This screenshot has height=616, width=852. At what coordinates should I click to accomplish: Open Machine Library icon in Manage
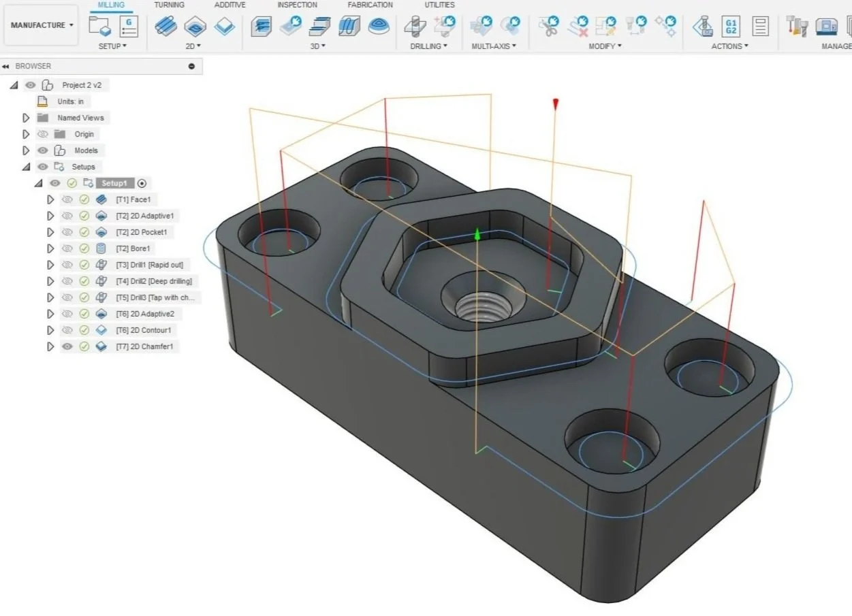pyautogui.click(x=827, y=27)
